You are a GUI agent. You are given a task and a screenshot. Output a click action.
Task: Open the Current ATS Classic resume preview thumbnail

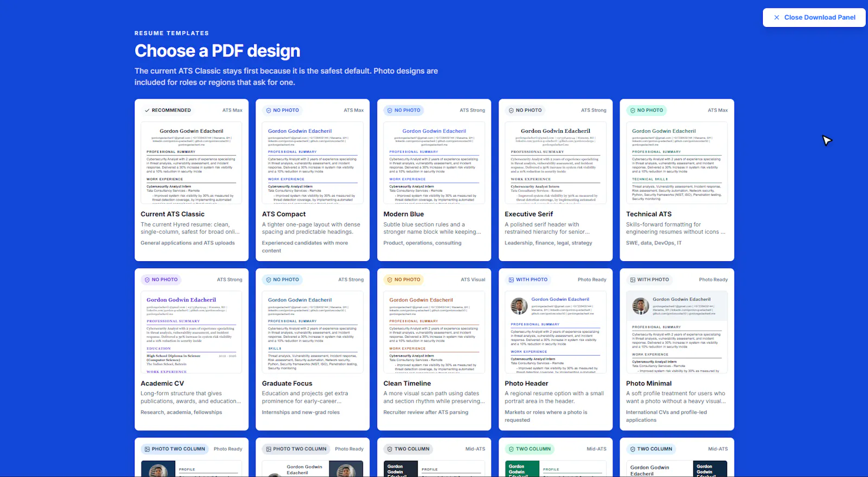click(192, 163)
